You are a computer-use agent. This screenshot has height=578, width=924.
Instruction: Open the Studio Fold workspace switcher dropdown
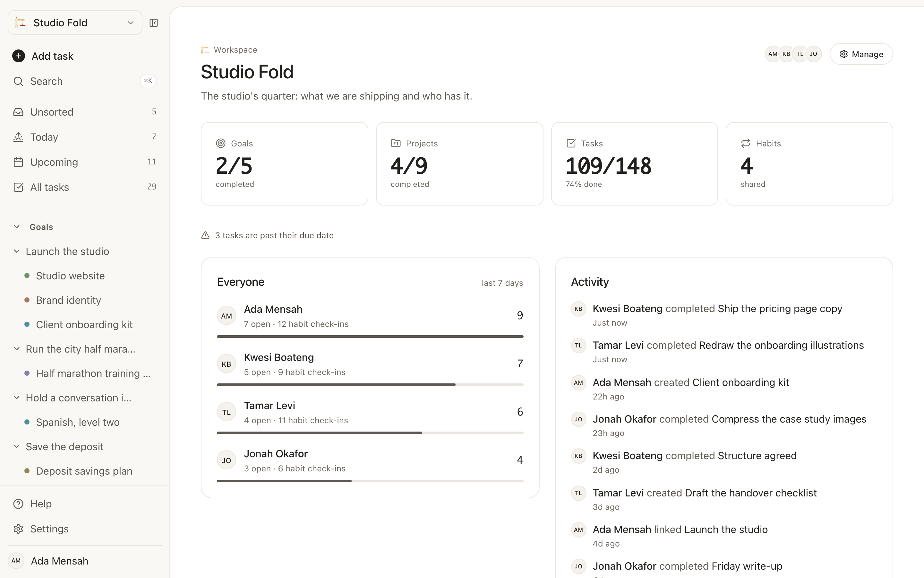pyautogui.click(x=75, y=23)
